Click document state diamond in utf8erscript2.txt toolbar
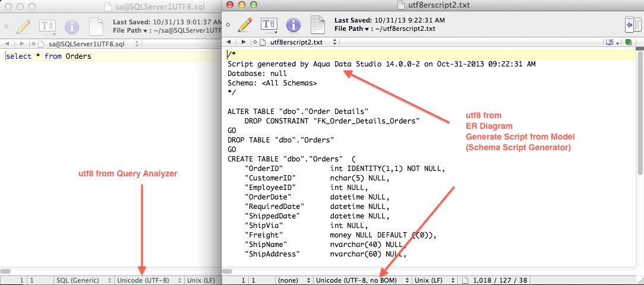 click(228, 25)
